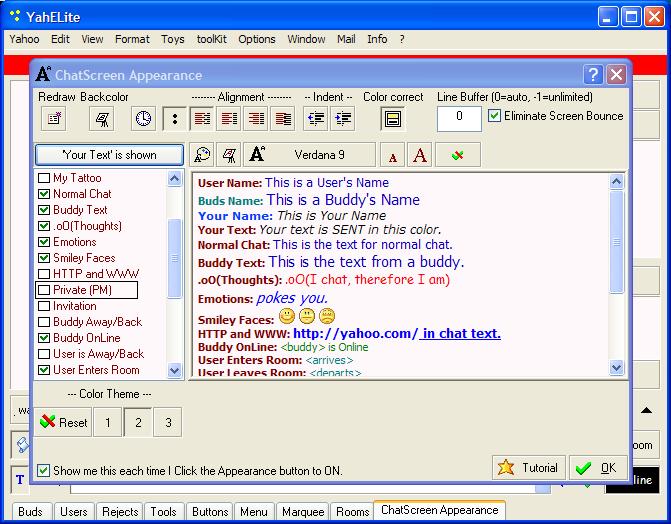
Task: Click the Redraw chat screen icon
Action: coord(54,118)
